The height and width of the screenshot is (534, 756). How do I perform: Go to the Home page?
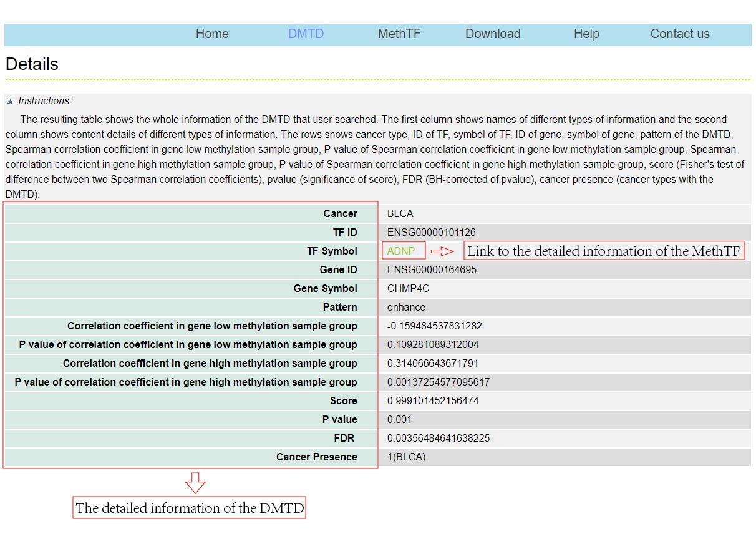click(x=212, y=34)
